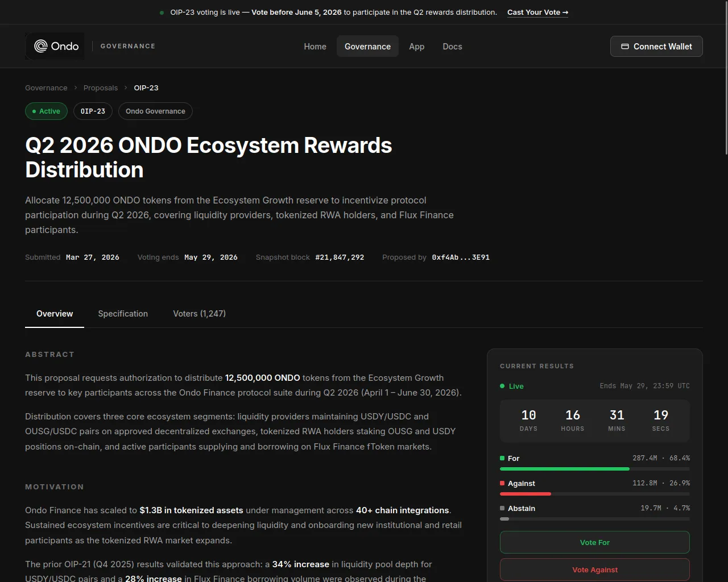Viewport: 728px width, 582px height.
Task: Select the Overview tab
Action: click(x=55, y=314)
